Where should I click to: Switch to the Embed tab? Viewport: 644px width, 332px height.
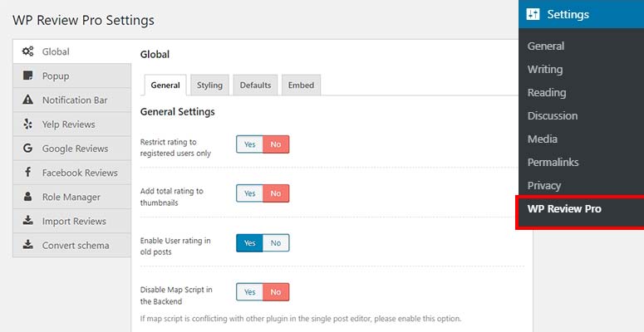point(301,85)
